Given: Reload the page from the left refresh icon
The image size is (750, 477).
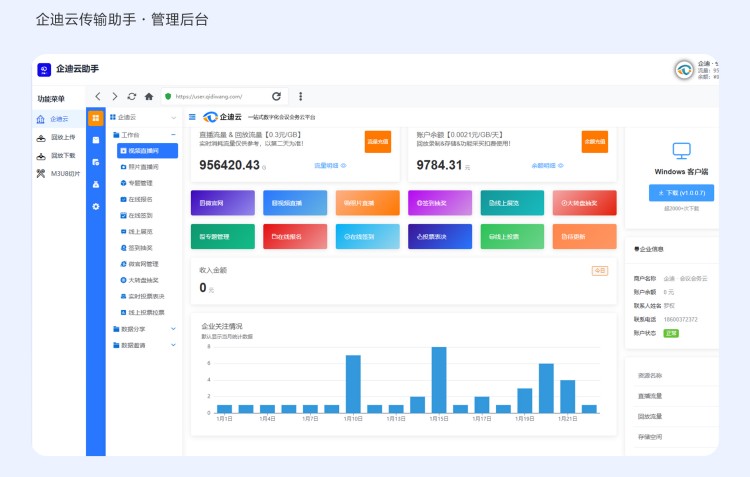Looking at the screenshot, I should [131, 96].
